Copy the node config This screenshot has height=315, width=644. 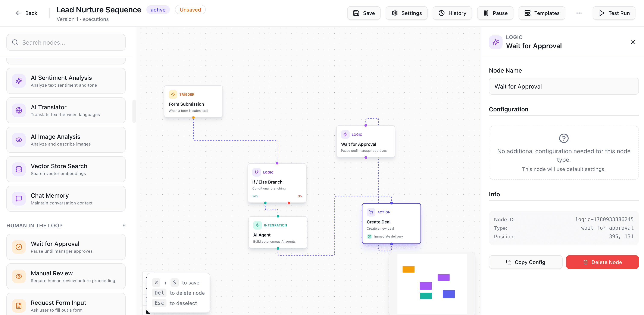[525, 262]
